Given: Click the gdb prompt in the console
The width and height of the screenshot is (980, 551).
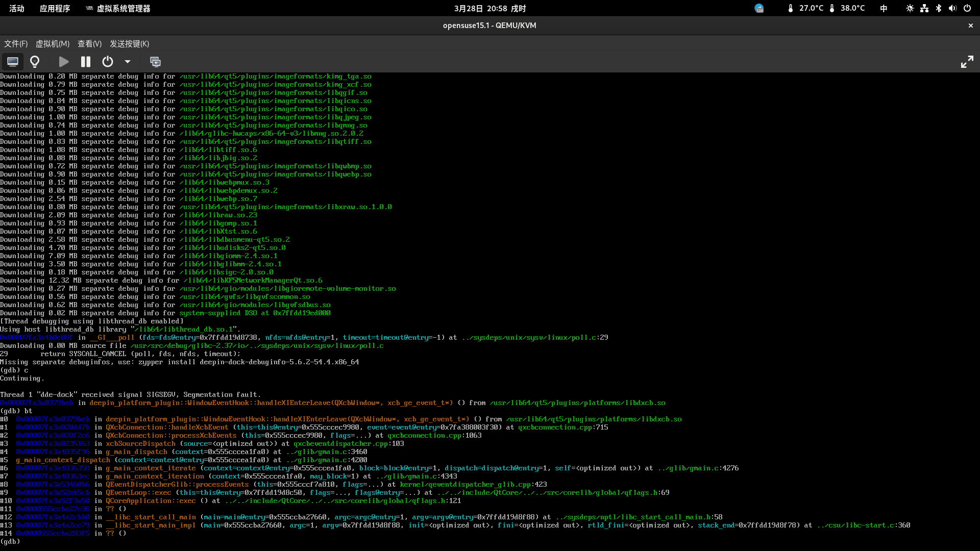Looking at the screenshot, I should click(10, 541).
